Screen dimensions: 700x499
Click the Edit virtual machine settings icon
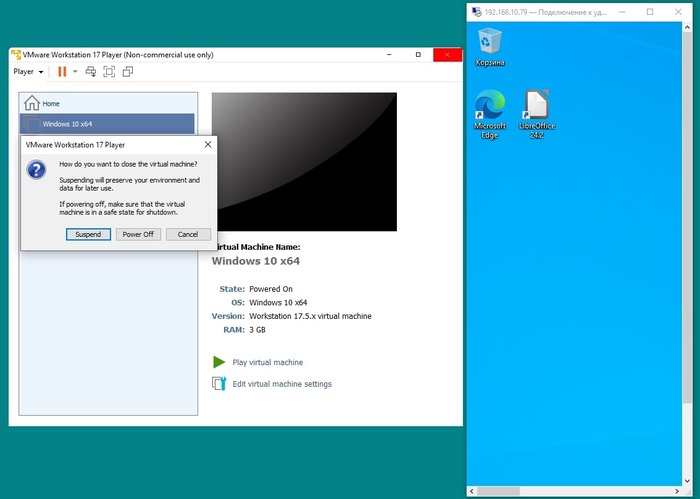tap(219, 384)
